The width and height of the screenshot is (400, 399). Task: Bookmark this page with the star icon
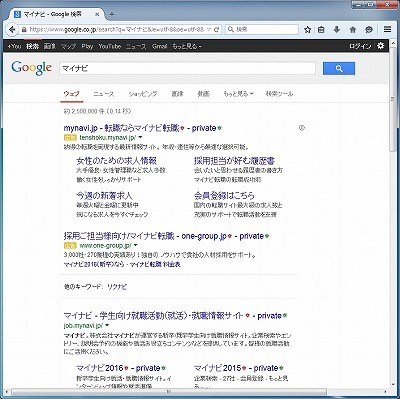click(307, 29)
